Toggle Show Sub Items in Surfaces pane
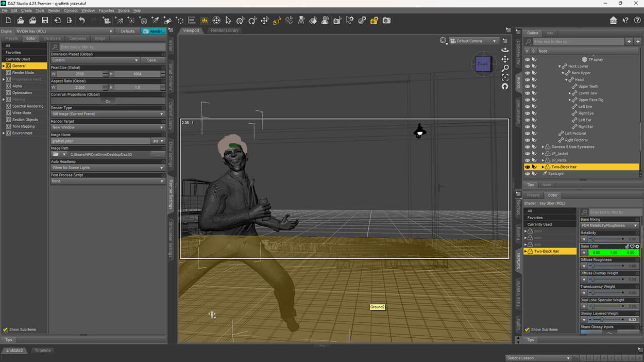The height and width of the screenshot is (362, 644). coord(527,330)
